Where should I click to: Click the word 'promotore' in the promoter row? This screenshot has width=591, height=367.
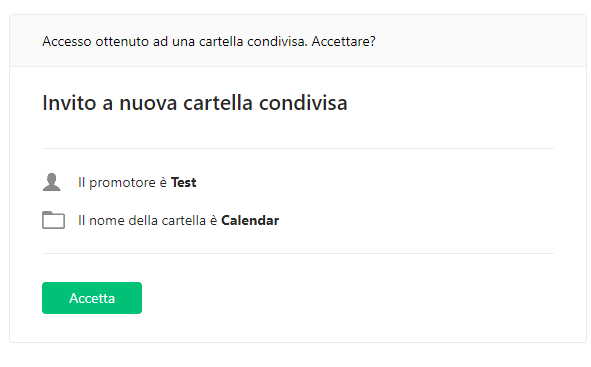[122, 184]
